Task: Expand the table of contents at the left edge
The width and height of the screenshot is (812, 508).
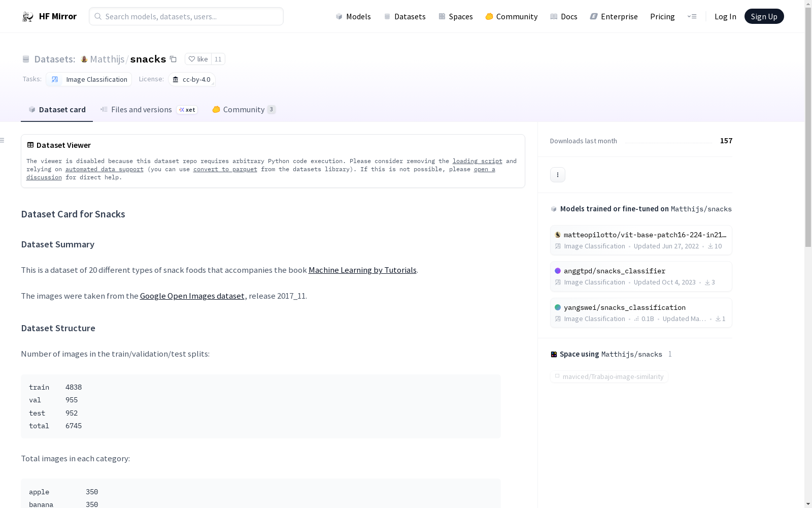Action: coord(3,140)
